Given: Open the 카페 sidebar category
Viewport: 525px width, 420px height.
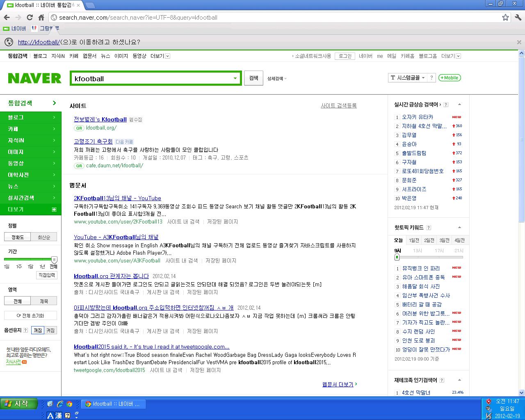Looking at the screenshot, I should 31,129.
